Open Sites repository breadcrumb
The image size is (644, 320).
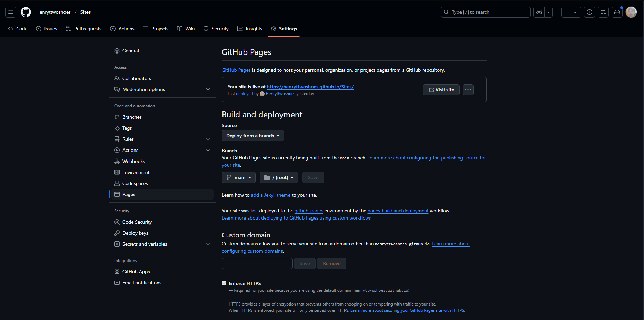pos(86,12)
